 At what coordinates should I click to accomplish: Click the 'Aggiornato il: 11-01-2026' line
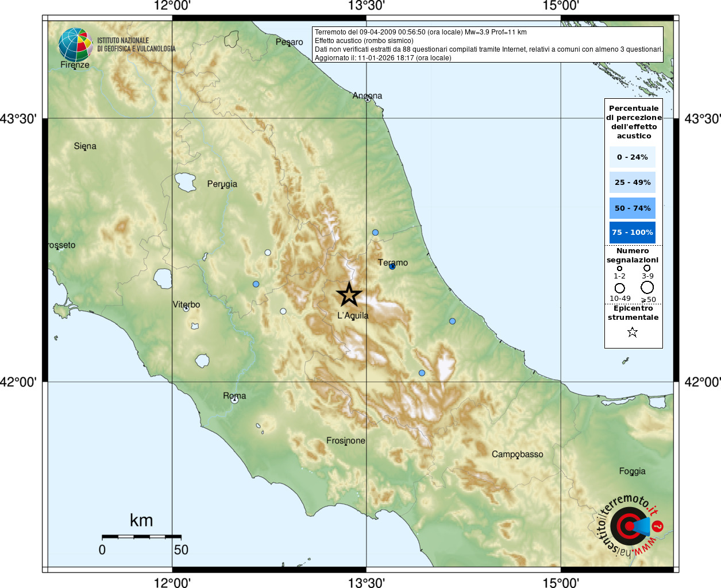coord(383,58)
